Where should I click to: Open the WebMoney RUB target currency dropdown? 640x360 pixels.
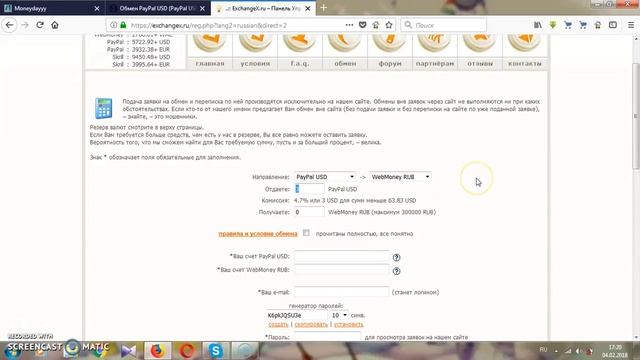(x=400, y=177)
